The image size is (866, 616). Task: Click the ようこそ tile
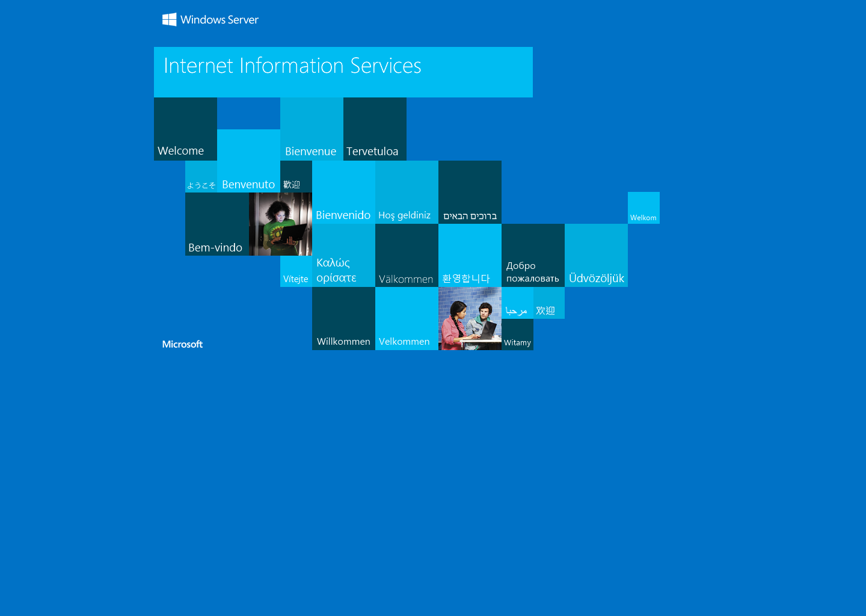pyautogui.click(x=201, y=176)
